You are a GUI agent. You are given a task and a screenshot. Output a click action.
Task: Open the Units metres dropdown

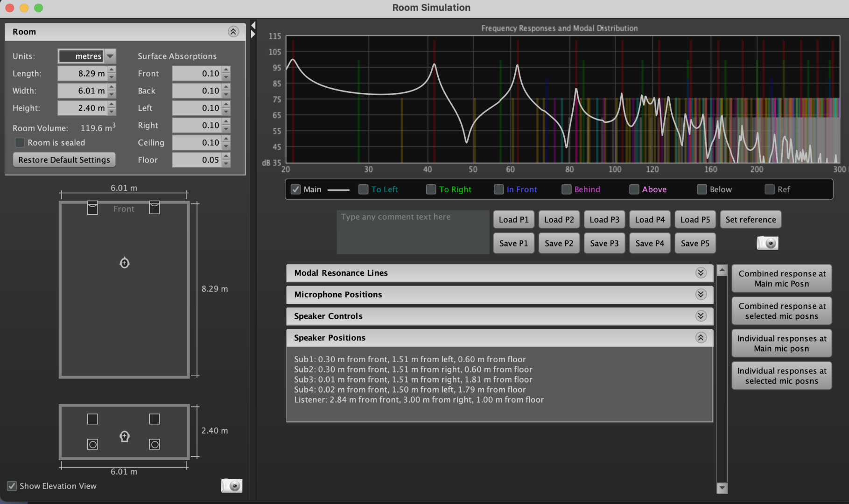click(110, 56)
